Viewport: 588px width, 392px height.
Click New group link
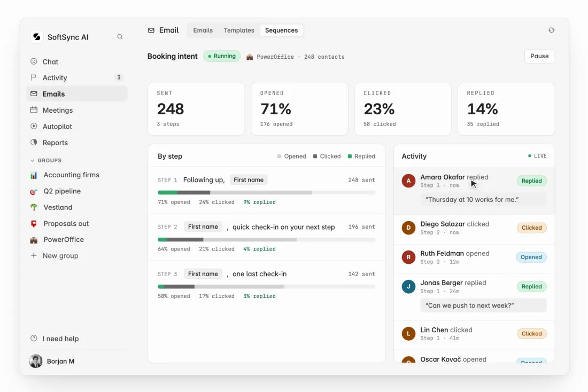click(60, 256)
